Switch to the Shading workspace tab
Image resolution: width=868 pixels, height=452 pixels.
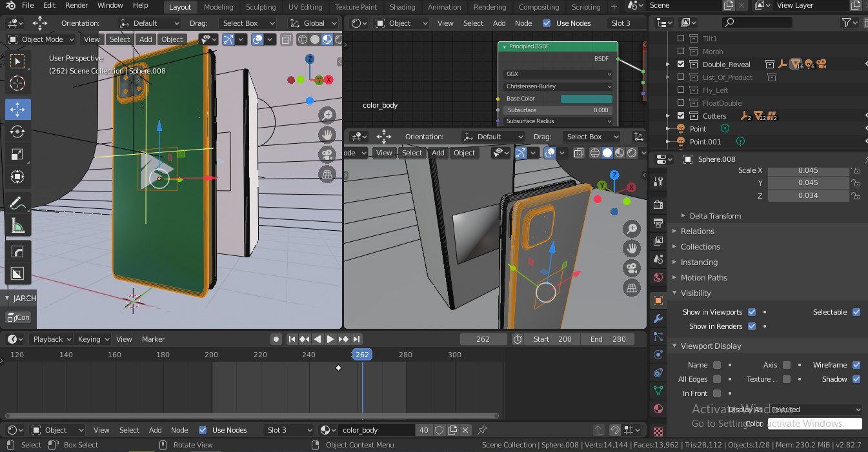click(x=402, y=7)
